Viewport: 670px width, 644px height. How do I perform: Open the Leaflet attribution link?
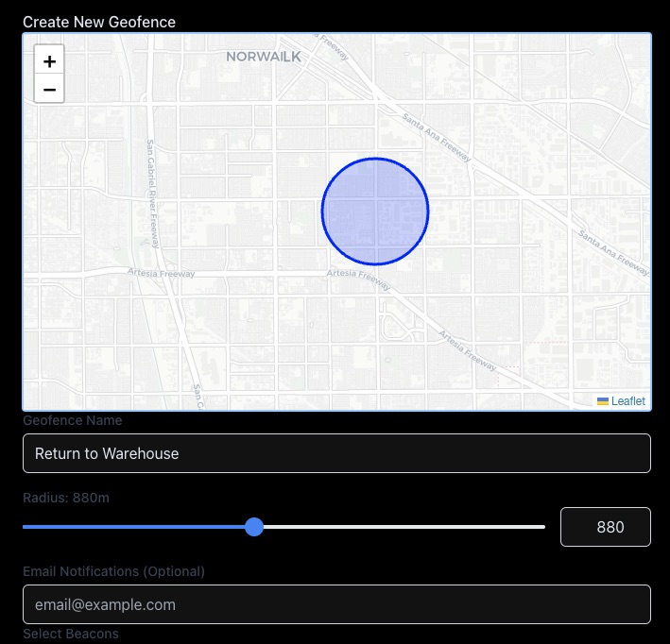(x=627, y=401)
